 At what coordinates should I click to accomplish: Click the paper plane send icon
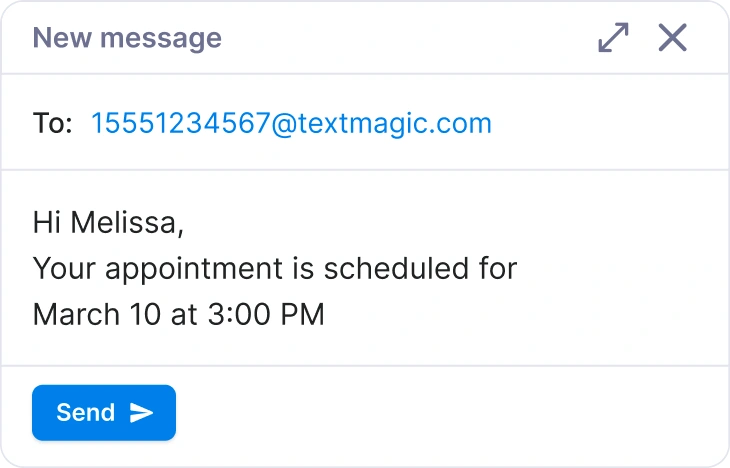tap(142, 413)
